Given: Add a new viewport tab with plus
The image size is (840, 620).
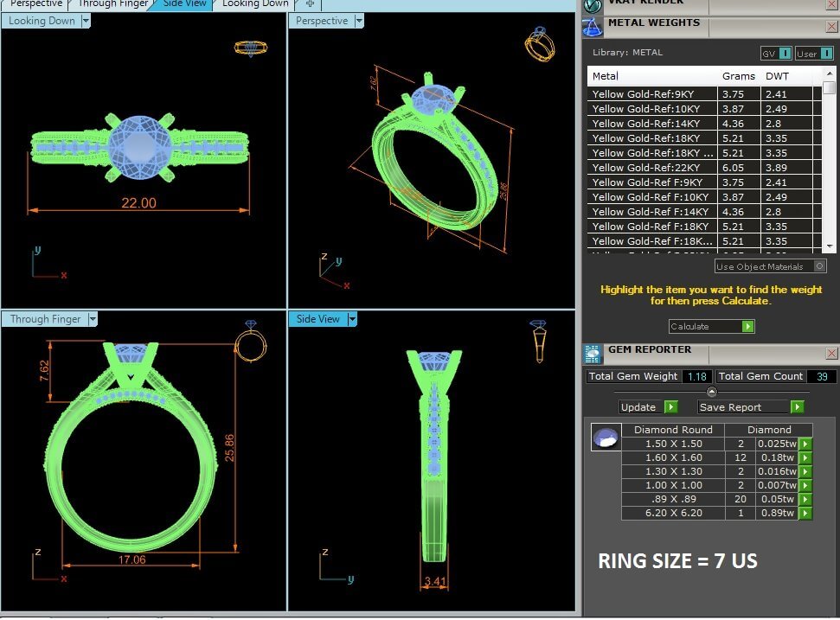Looking at the screenshot, I should (x=311, y=4).
